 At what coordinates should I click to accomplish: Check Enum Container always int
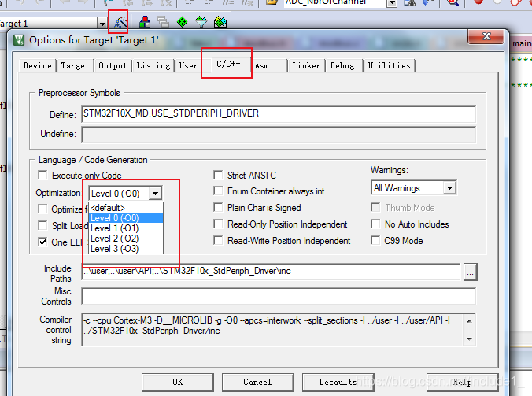(x=218, y=191)
